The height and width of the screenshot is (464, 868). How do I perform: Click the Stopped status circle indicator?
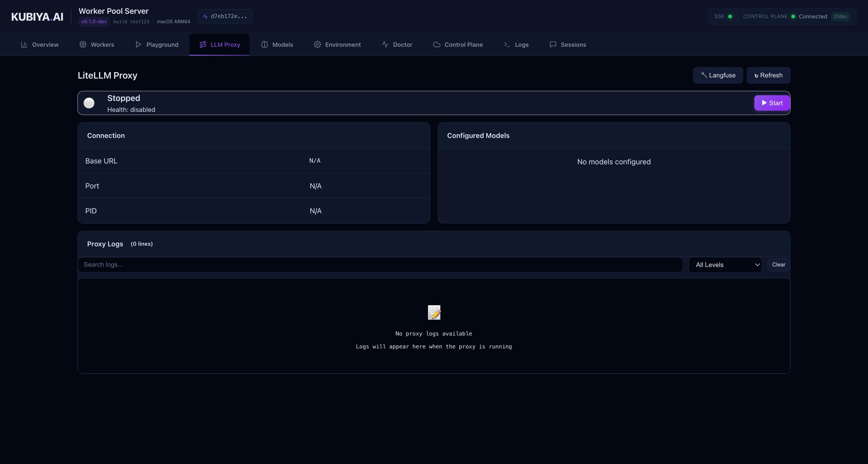coord(89,103)
